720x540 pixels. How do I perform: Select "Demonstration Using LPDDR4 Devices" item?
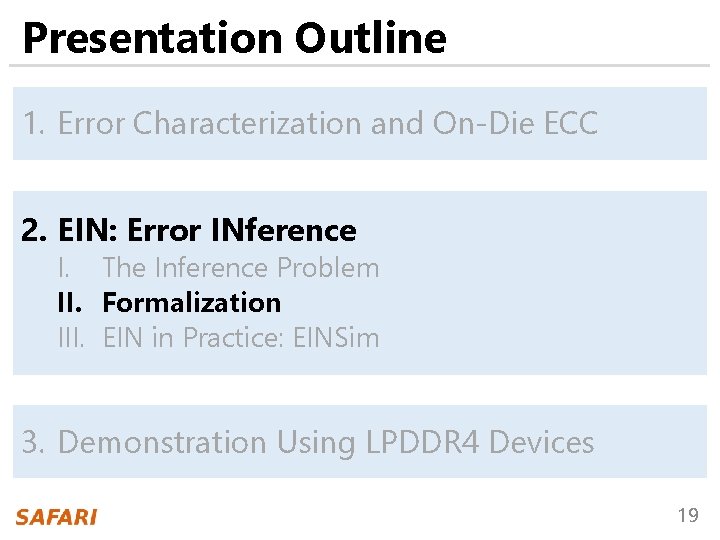pos(326,442)
